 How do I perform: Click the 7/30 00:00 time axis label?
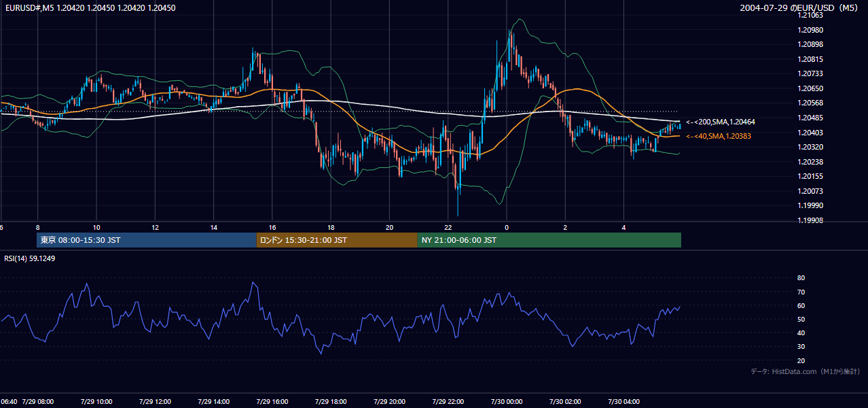pos(507,401)
